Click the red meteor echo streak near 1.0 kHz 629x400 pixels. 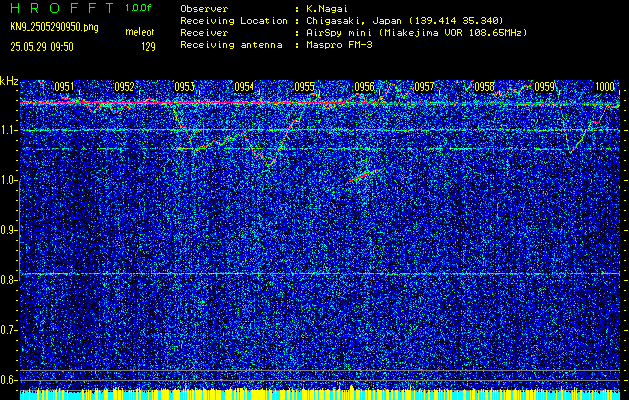click(365, 175)
